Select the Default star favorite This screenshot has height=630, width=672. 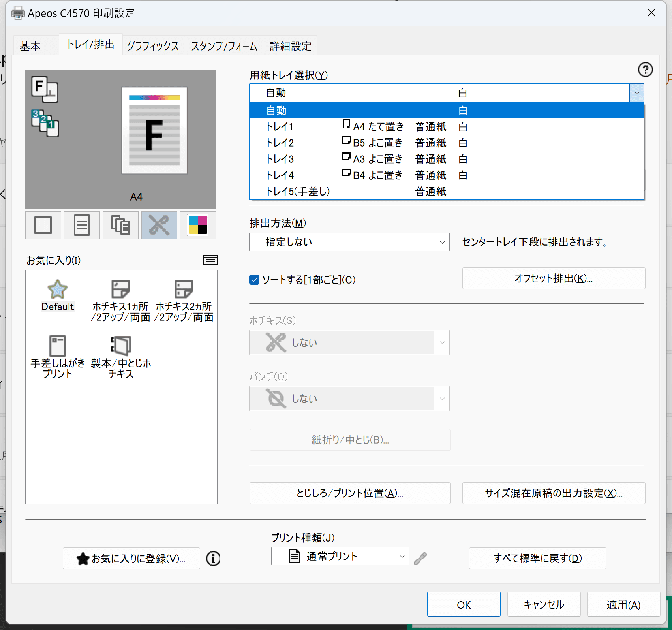pos(58,295)
